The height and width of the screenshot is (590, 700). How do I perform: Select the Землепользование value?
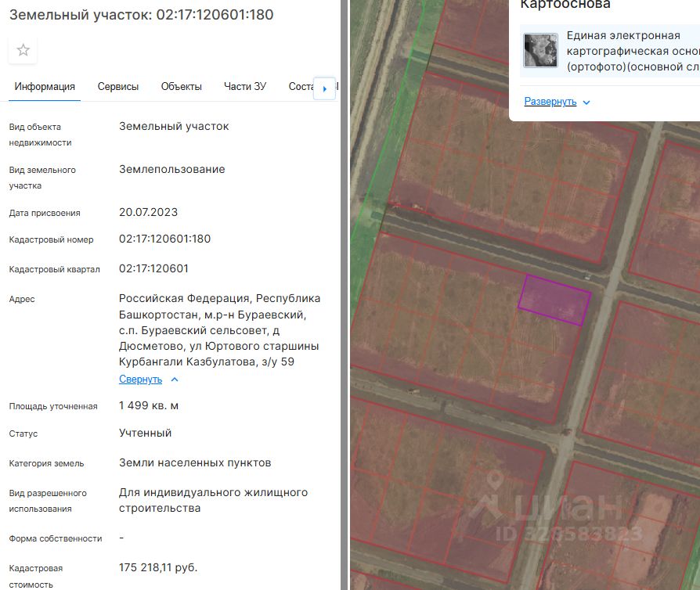tap(172, 169)
